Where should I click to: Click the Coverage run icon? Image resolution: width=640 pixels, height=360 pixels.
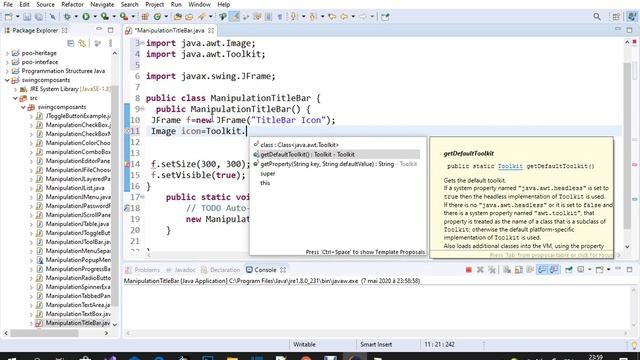[x=104, y=17]
